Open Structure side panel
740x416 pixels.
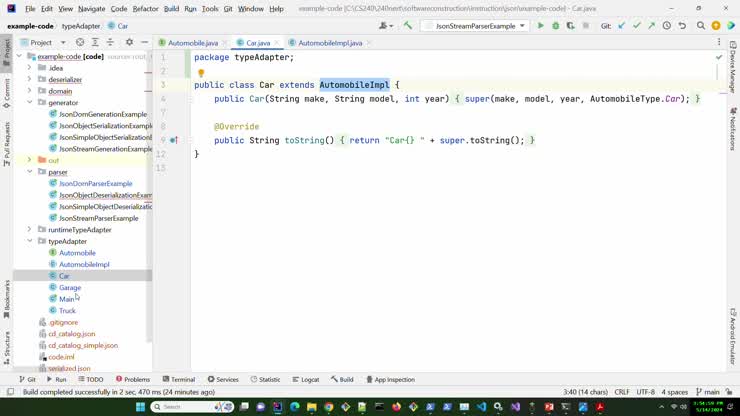(x=7, y=348)
